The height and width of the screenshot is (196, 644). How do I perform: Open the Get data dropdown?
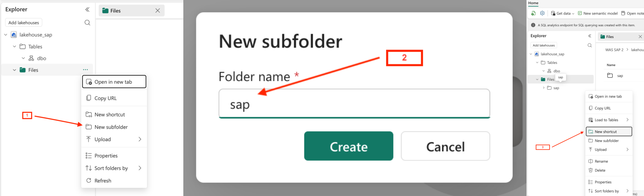pyautogui.click(x=563, y=13)
